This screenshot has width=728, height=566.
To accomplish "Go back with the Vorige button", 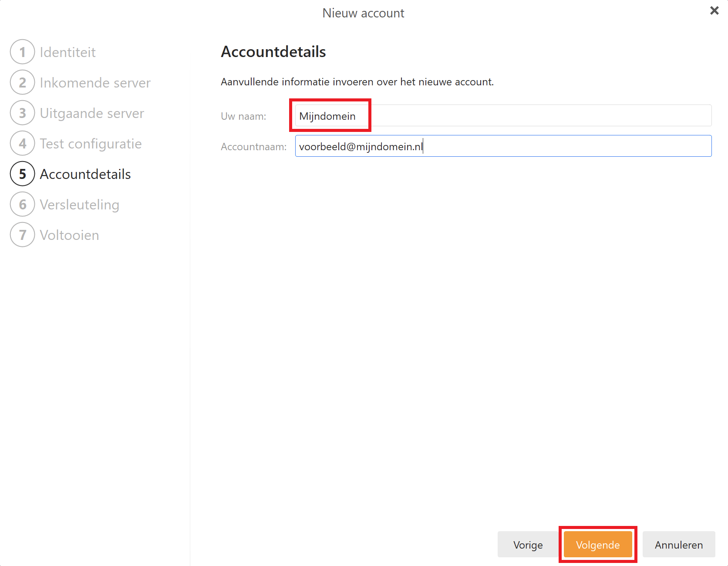I will coord(528,545).
